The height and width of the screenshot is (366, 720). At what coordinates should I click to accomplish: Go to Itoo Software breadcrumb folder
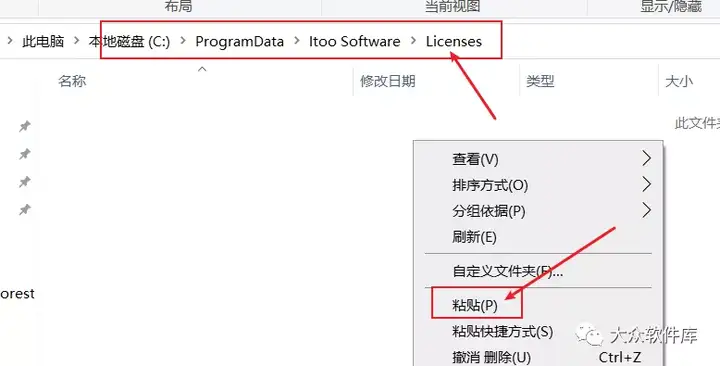354,41
